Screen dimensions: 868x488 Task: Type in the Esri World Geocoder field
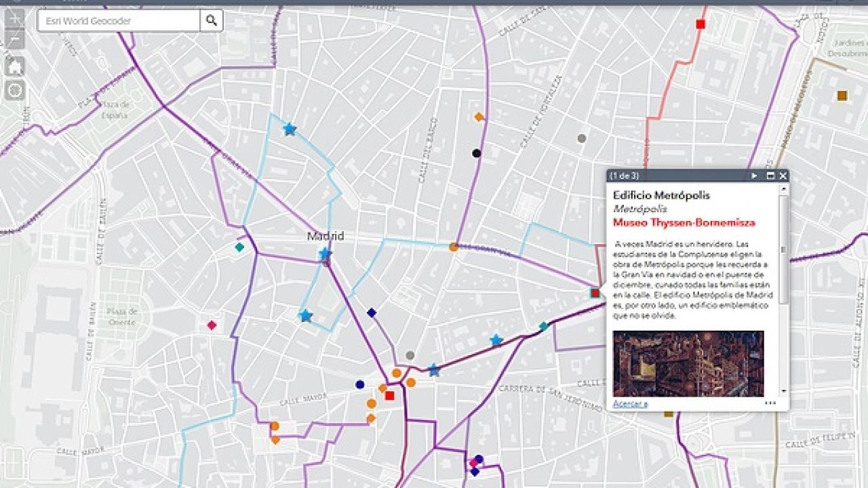pyautogui.click(x=119, y=21)
